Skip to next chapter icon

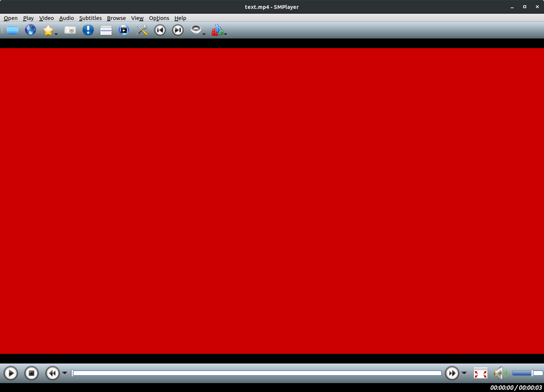point(178,30)
